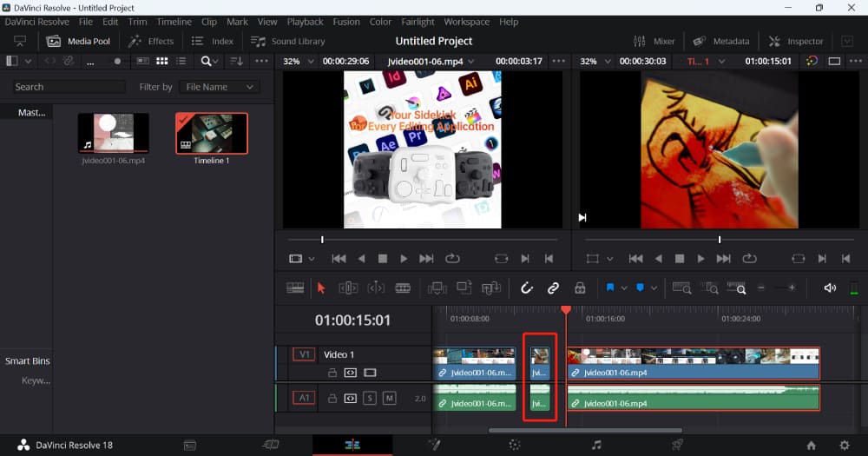
Task: Open the Inspector panel
Action: (x=795, y=41)
